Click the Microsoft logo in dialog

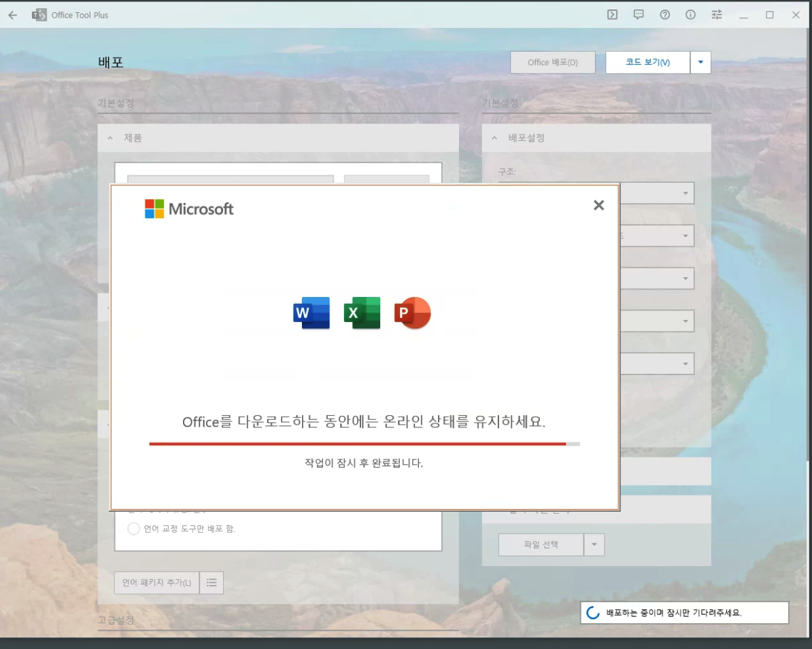pos(189,209)
